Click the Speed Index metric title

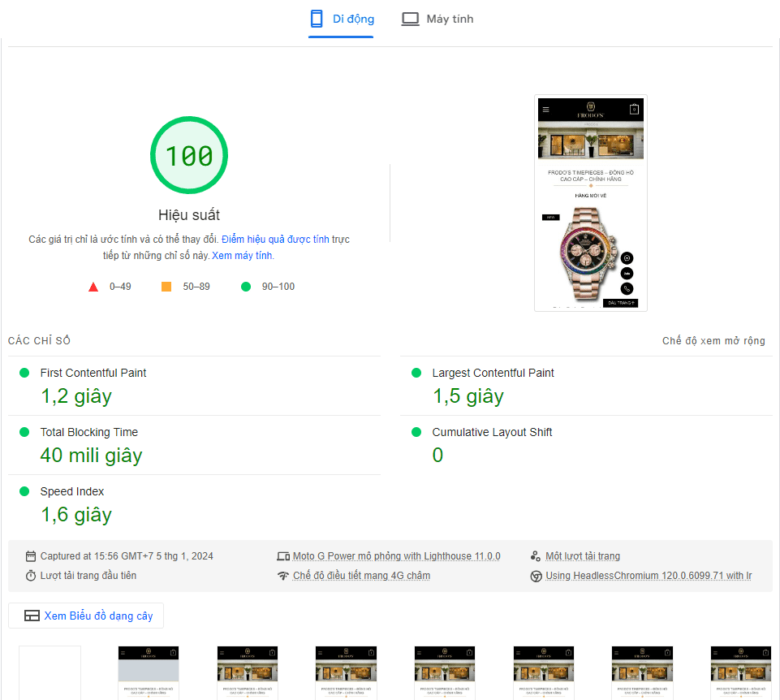point(72,491)
